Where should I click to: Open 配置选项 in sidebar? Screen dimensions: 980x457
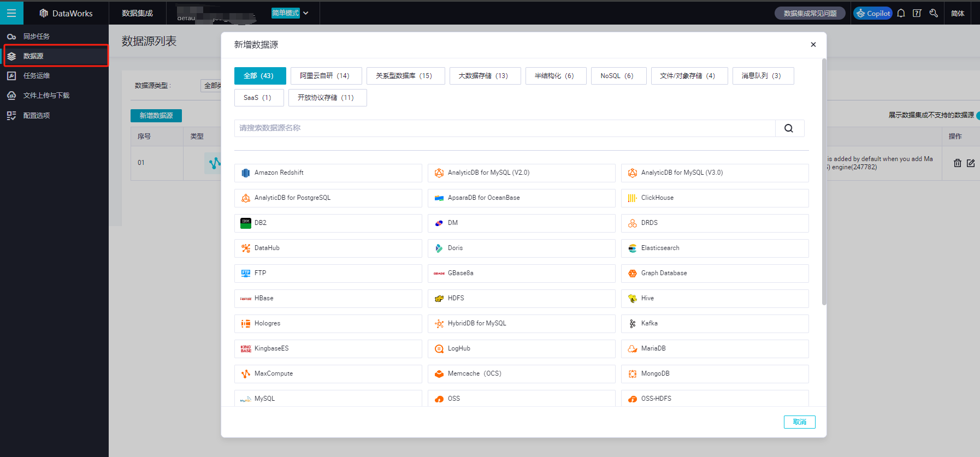coord(55,116)
